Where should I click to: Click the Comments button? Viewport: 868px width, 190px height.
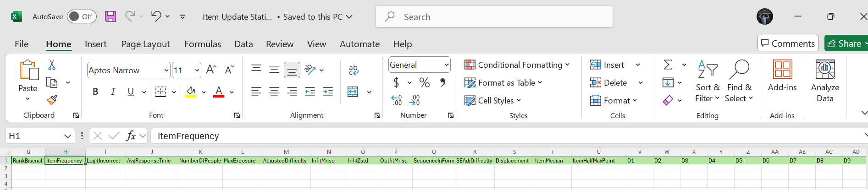(x=788, y=43)
